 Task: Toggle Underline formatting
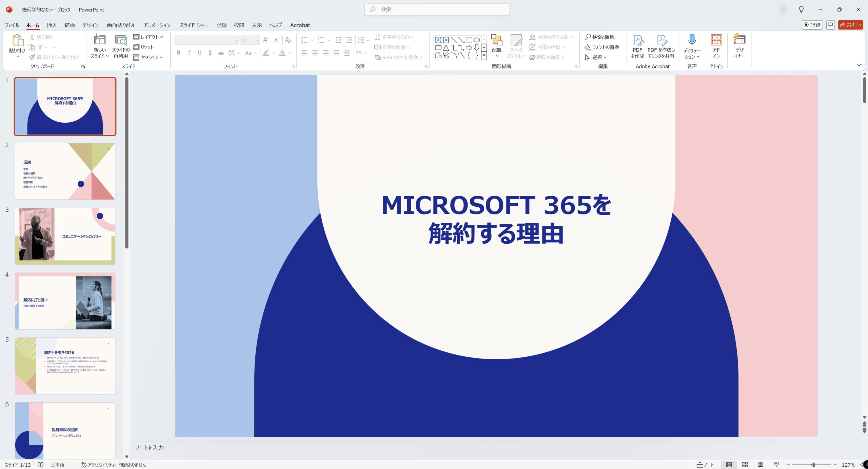coord(199,53)
